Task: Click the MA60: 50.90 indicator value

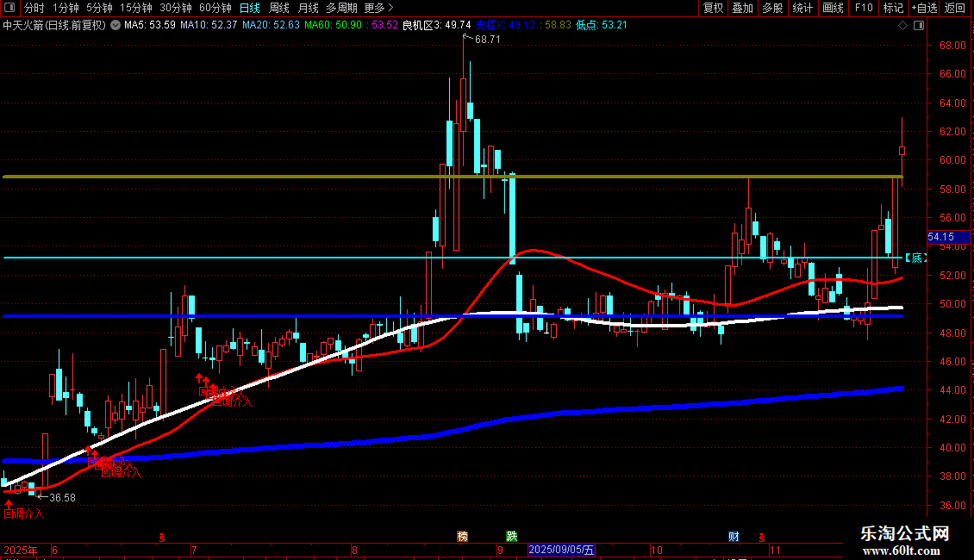Action: pyautogui.click(x=333, y=26)
